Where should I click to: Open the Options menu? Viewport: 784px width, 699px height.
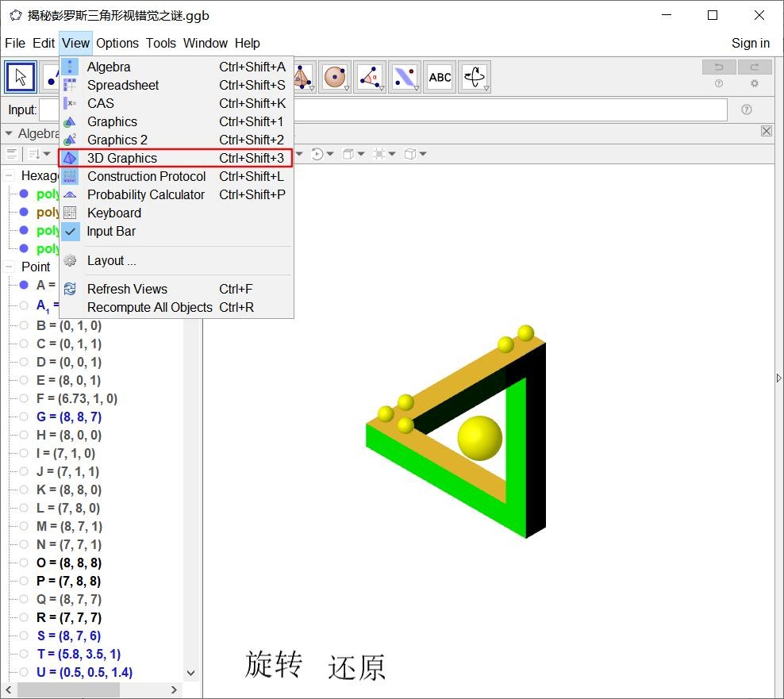pyautogui.click(x=117, y=43)
